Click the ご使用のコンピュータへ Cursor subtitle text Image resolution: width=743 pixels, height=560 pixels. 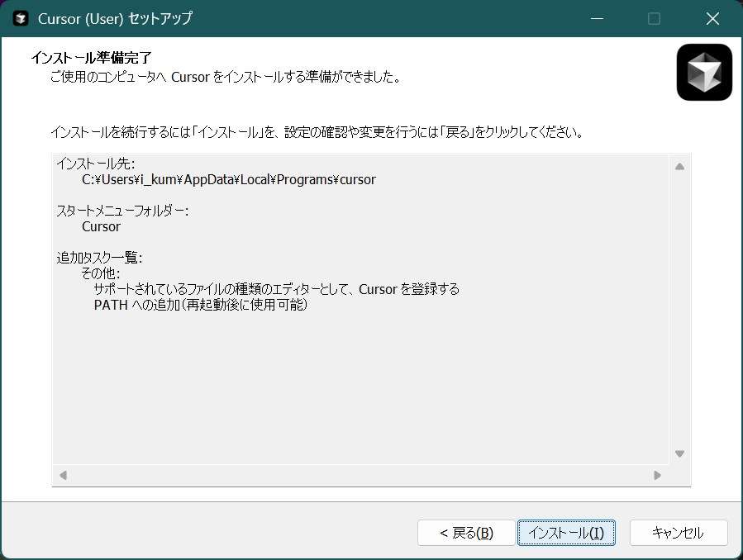(x=226, y=77)
